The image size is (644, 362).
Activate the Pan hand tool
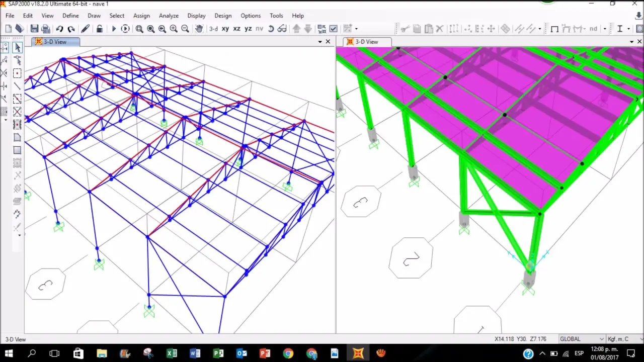199,29
